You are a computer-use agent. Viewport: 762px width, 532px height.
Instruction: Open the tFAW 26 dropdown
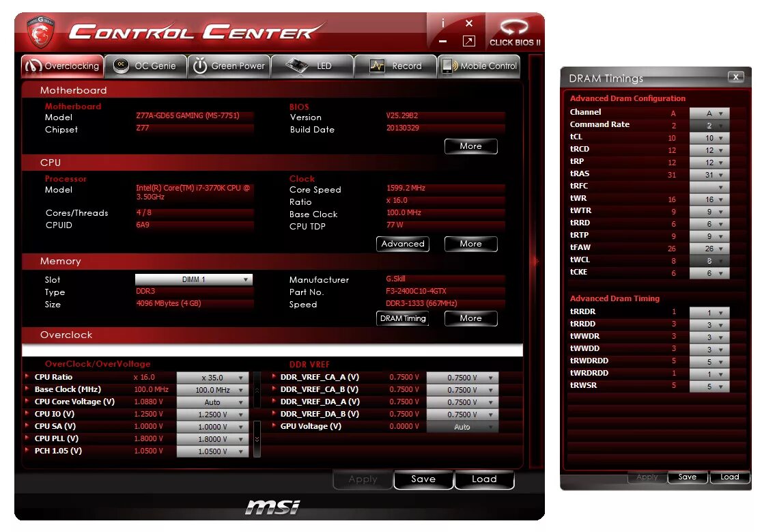point(709,249)
